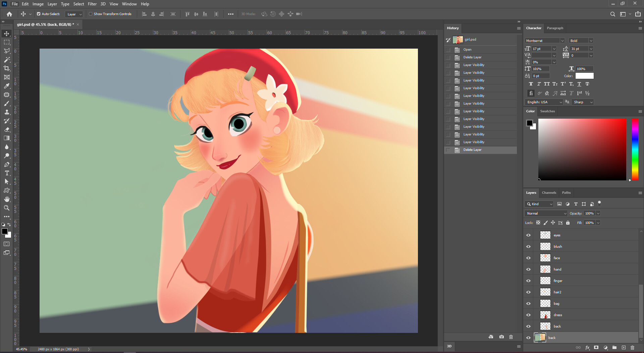The width and height of the screenshot is (644, 353).
Task: Enable Show Transform Controls checkbox
Action: point(91,14)
